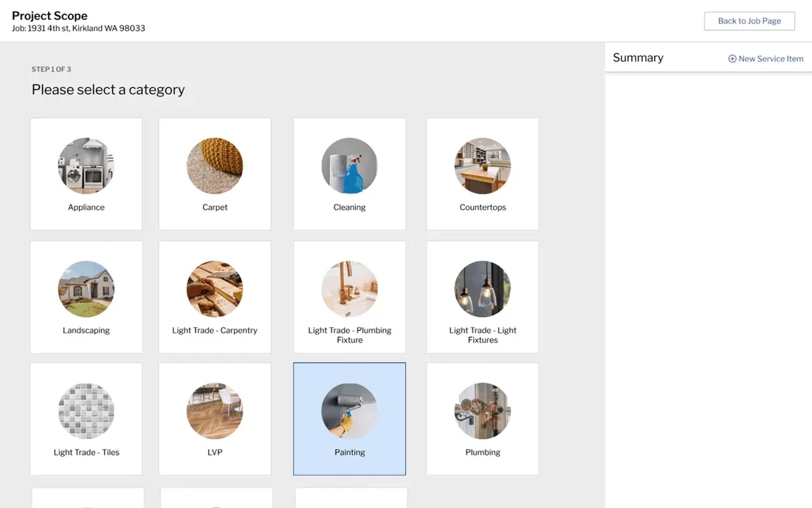This screenshot has width=812, height=508.
Task: Select the Appliance category image
Action: (86, 165)
